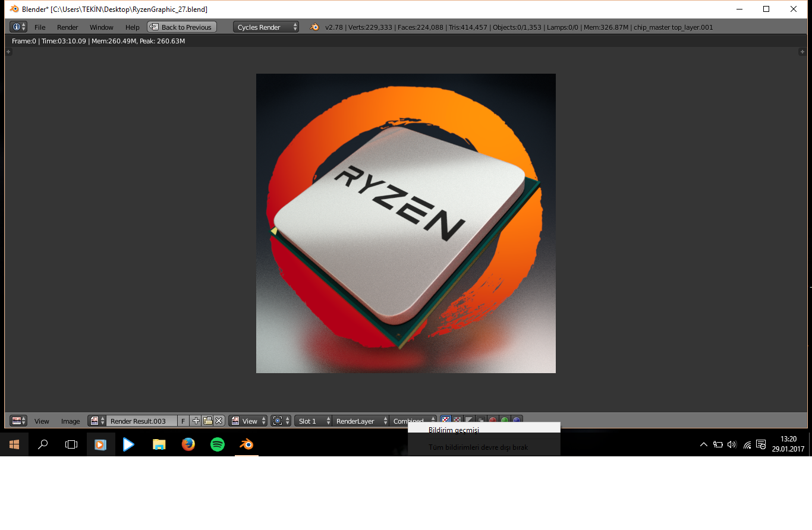Open the File menu
The height and width of the screenshot is (530, 812).
coord(40,27)
